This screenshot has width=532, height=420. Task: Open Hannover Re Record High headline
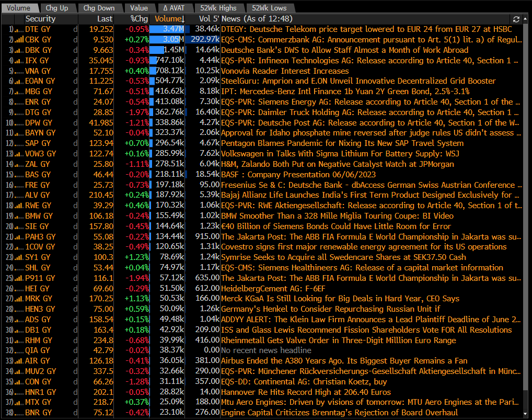(x=306, y=392)
